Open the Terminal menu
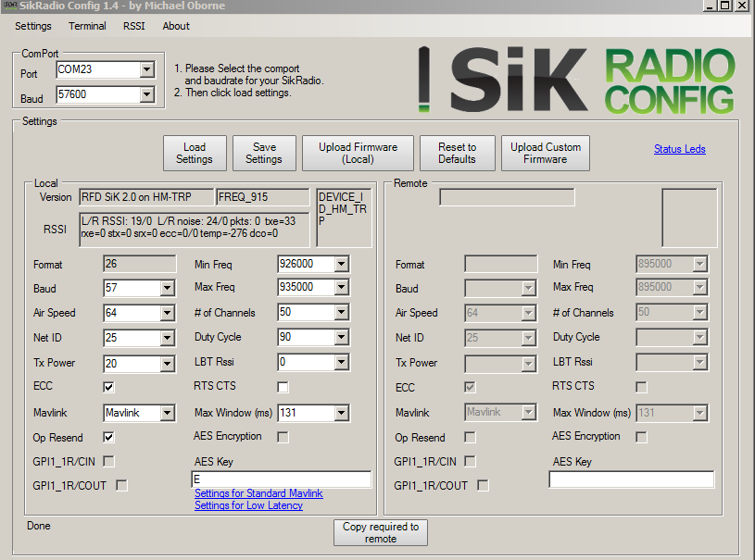Screen dimensions: 755x560 [87, 26]
